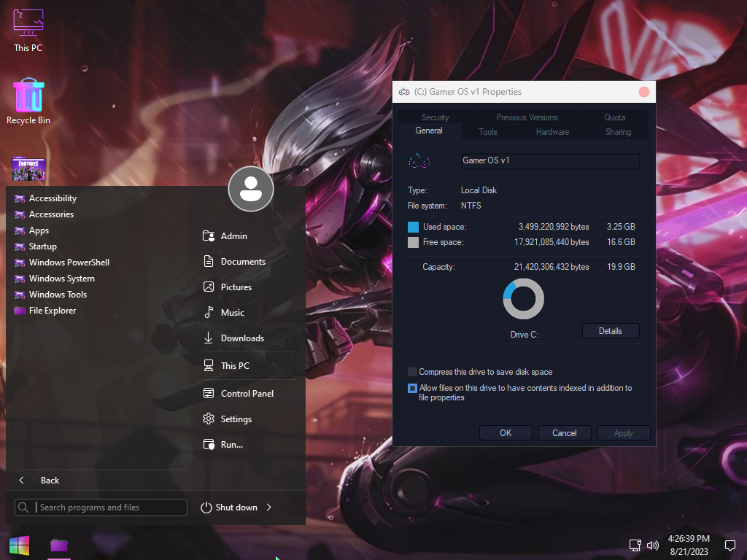747x560 pixels.
Task: Open the Recycle Bin desktop icon
Action: pos(28,101)
